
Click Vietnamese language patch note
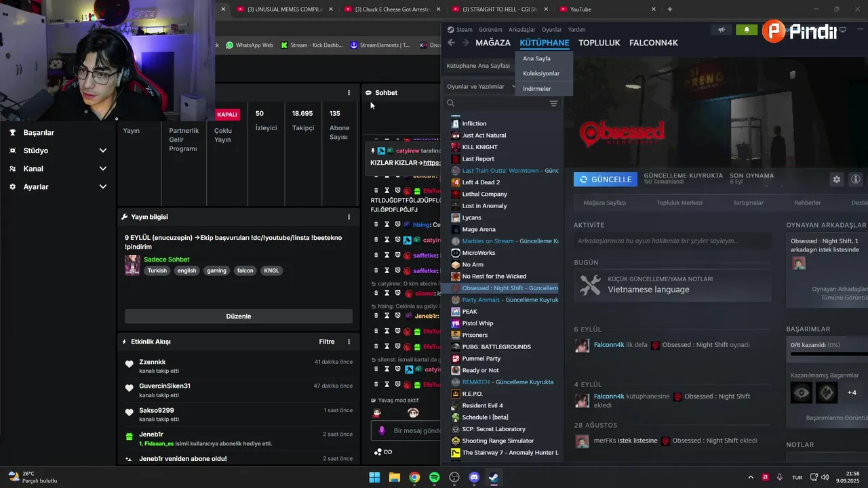pos(673,285)
